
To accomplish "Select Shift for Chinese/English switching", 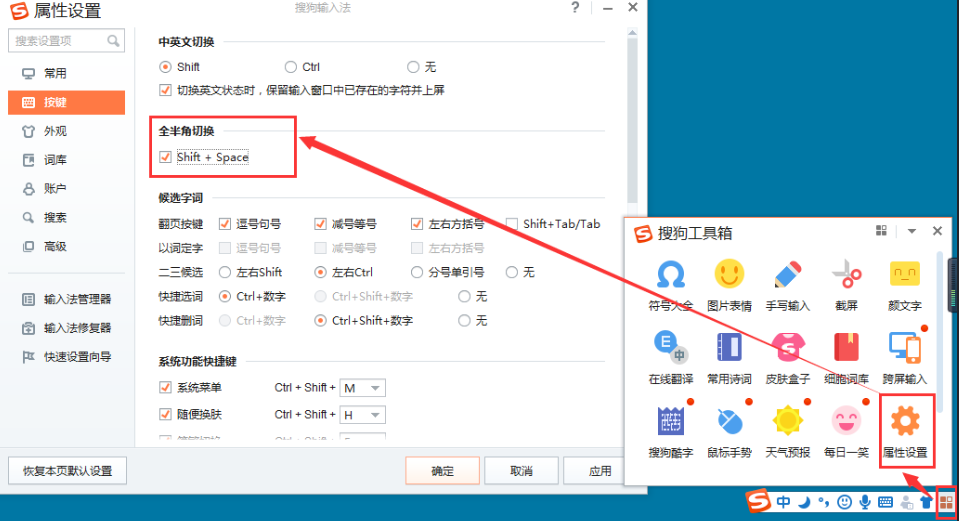I will pyautogui.click(x=165, y=67).
